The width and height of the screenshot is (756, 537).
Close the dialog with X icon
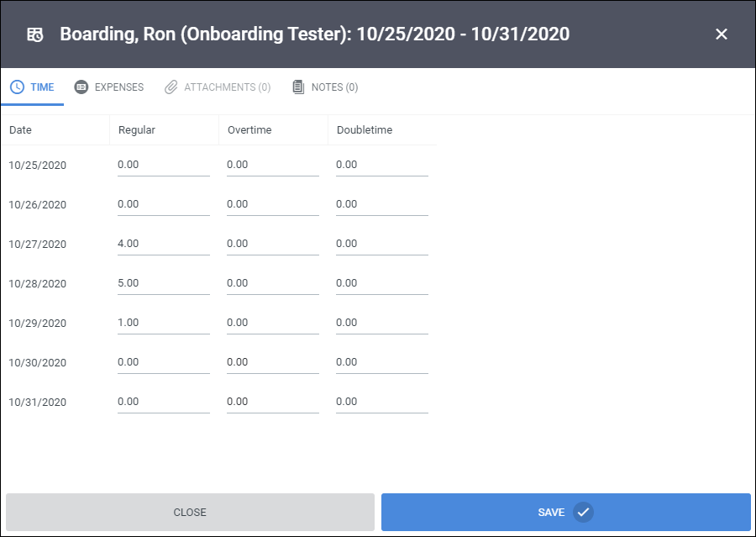coord(722,34)
